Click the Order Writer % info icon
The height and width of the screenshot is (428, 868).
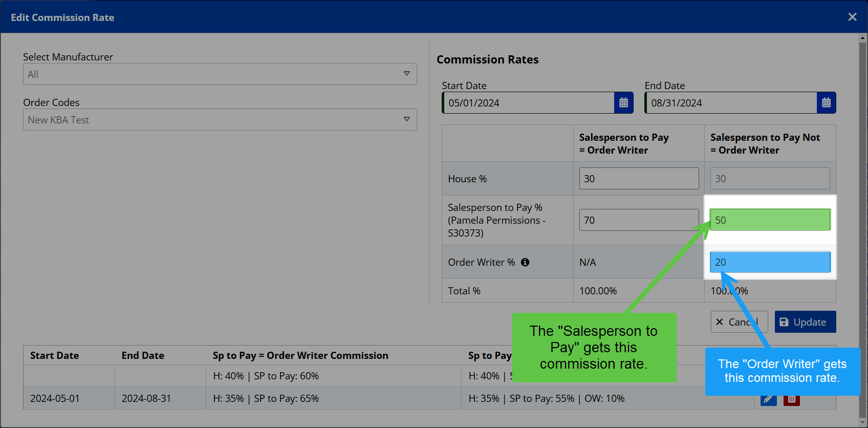coord(525,262)
